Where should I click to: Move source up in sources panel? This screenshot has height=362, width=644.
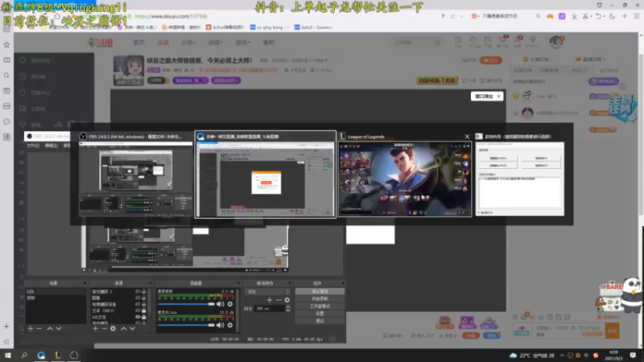[124, 328]
